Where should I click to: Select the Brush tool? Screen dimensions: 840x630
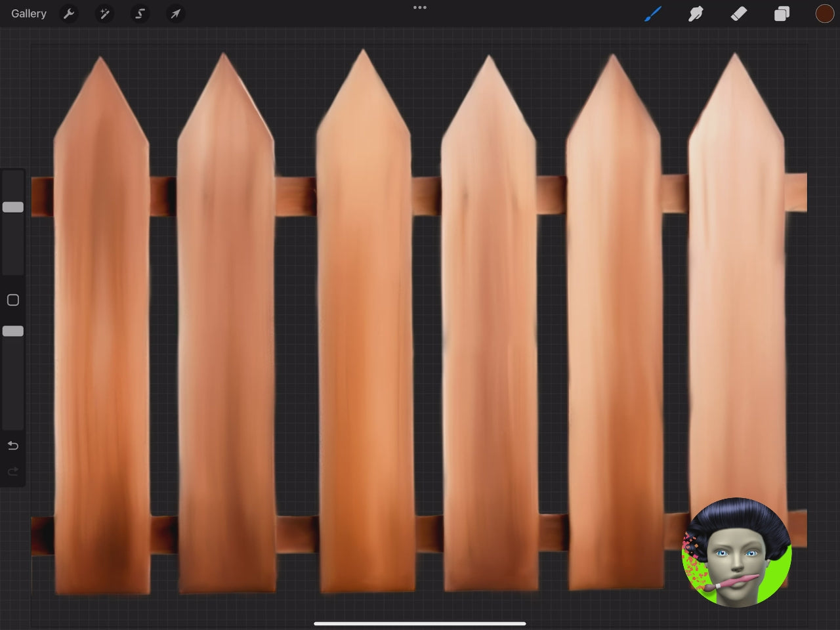pyautogui.click(x=652, y=14)
